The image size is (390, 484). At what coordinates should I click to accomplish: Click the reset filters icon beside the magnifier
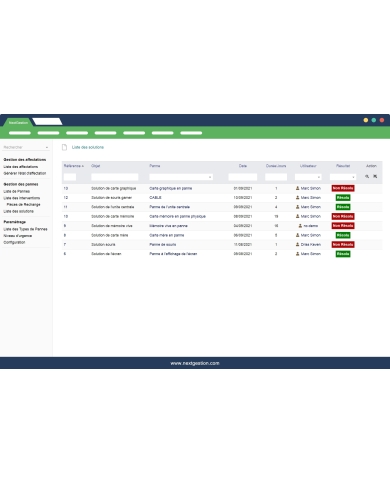point(375,177)
